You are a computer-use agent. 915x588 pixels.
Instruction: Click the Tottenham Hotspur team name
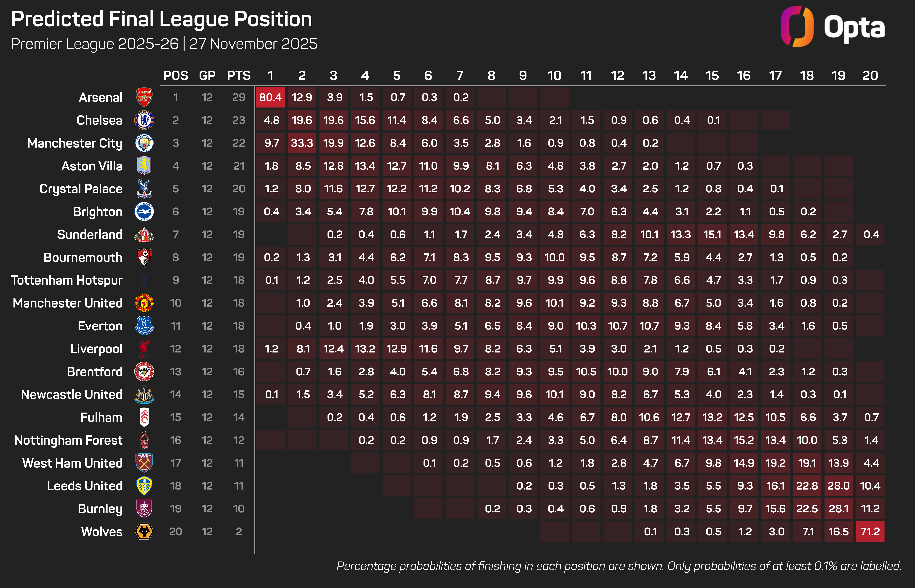coord(67,280)
